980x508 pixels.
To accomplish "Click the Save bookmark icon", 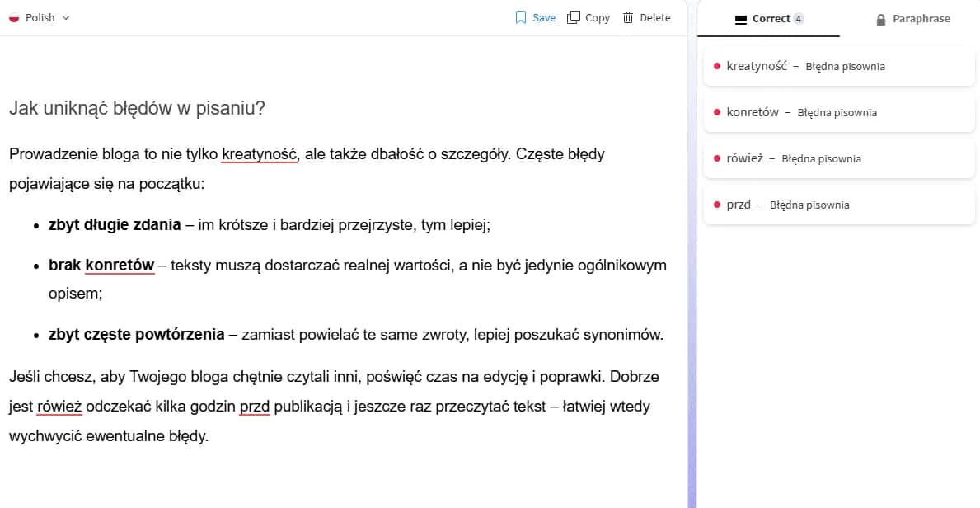I will tap(520, 16).
